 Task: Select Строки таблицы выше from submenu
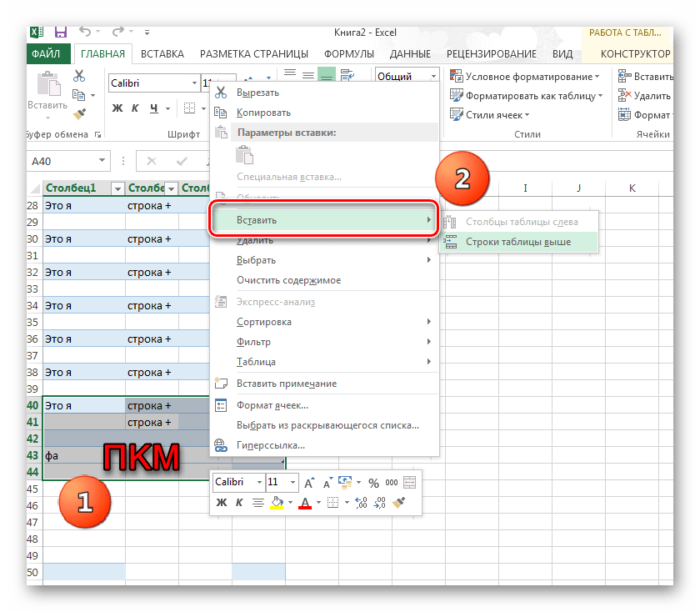pyautogui.click(x=517, y=242)
